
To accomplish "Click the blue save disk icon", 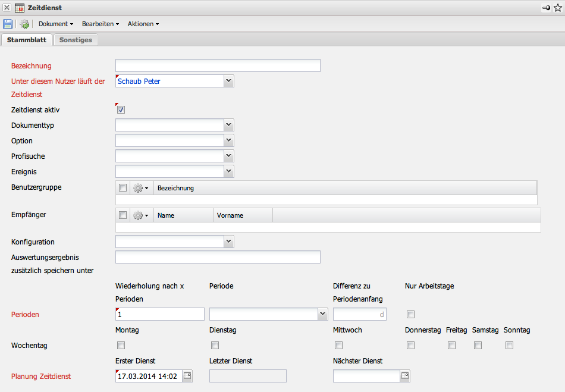I will pyautogui.click(x=8, y=24).
